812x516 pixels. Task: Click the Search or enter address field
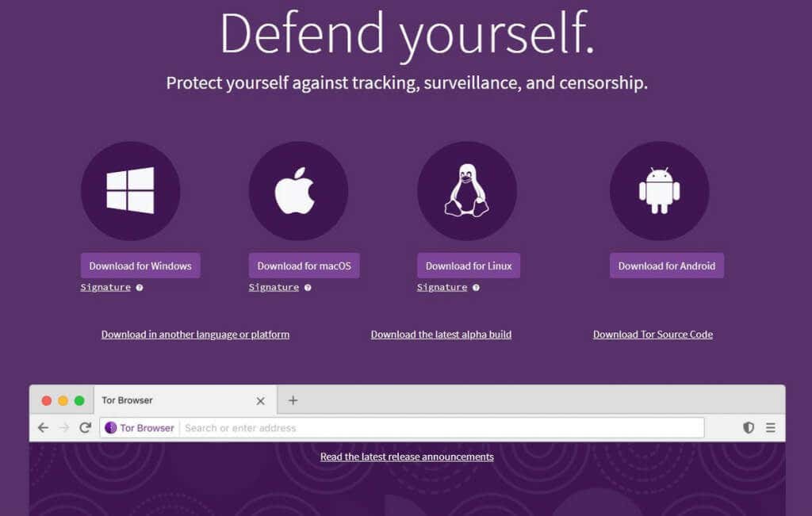[x=442, y=428]
